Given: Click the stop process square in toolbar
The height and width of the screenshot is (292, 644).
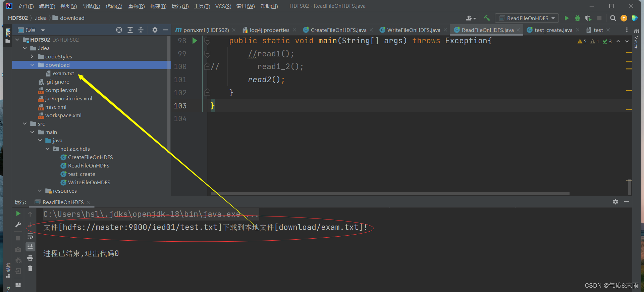Looking at the screenshot, I should click(599, 18).
